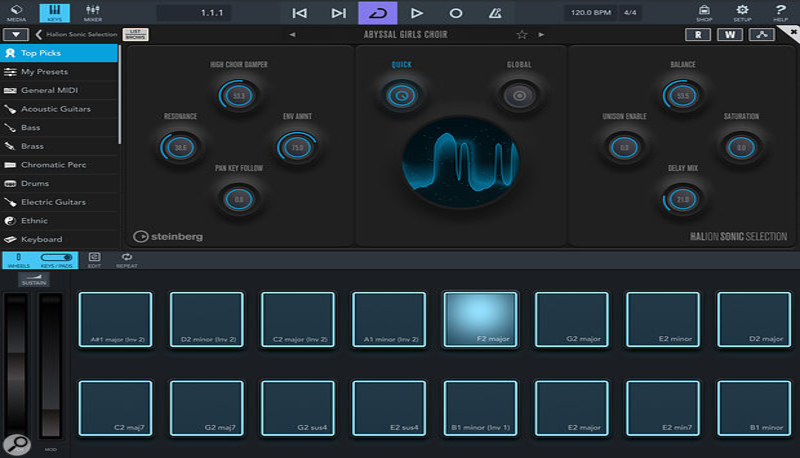
Task: Click the Resonance knob
Action: click(x=180, y=147)
